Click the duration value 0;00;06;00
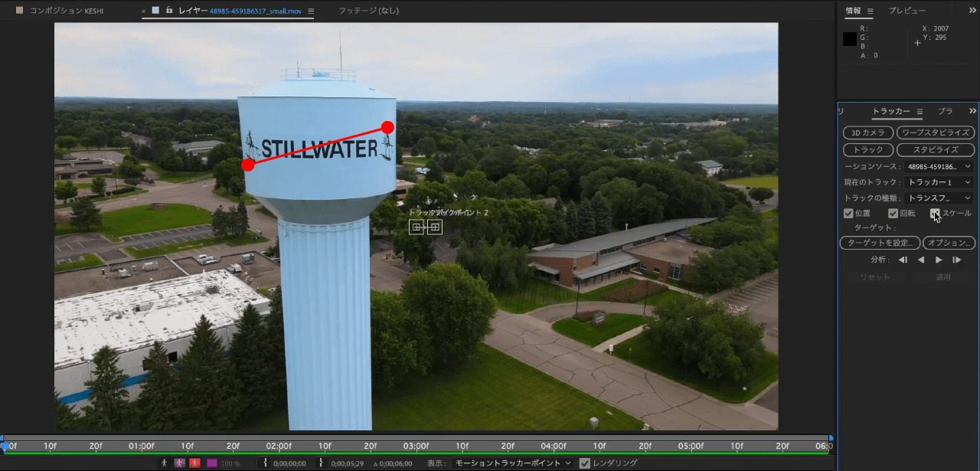Image resolution: width=980 pixels, height=471 pixels. click(x=395, y=463)
